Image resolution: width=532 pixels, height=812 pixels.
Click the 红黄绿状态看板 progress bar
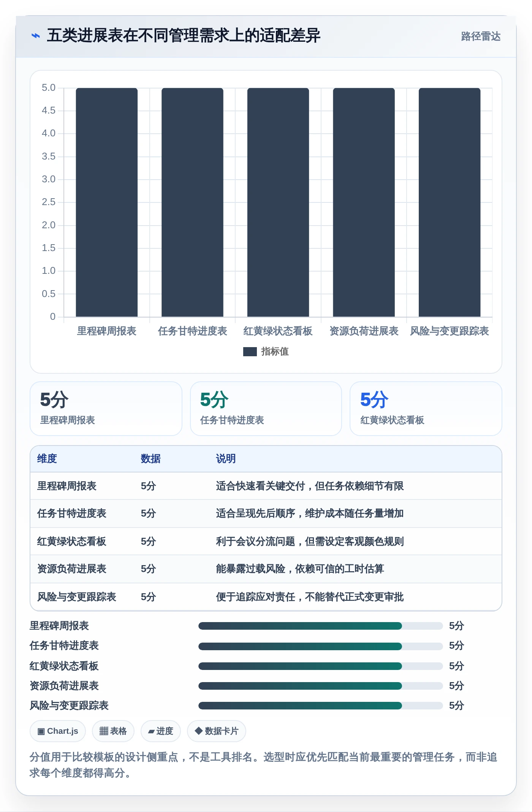[x=320, y=666]
